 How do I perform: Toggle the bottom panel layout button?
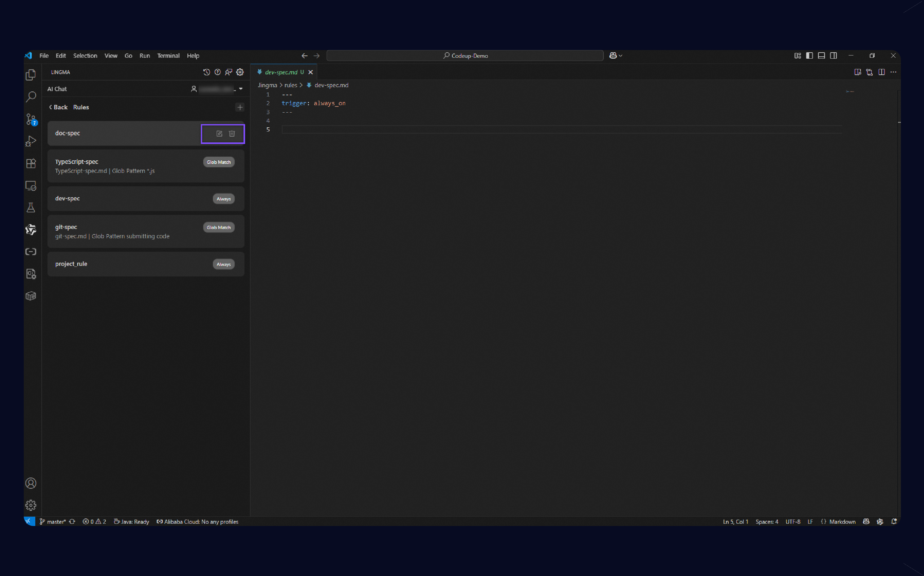tap(822, 55)
